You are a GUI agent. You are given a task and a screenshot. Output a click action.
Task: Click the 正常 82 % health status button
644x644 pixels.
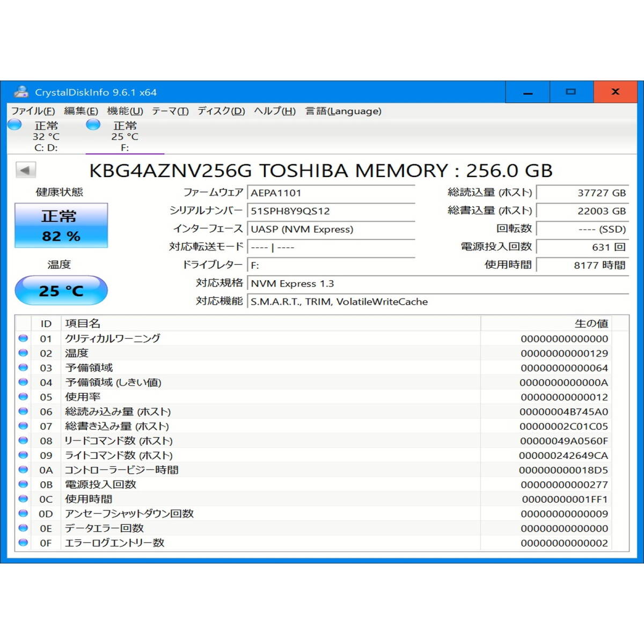point(61,225)
